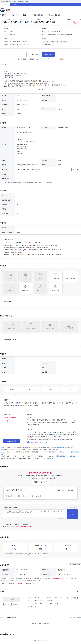Jump to the 우대사항 section tab
Viewport: 81px width, 644px height.
38,19
